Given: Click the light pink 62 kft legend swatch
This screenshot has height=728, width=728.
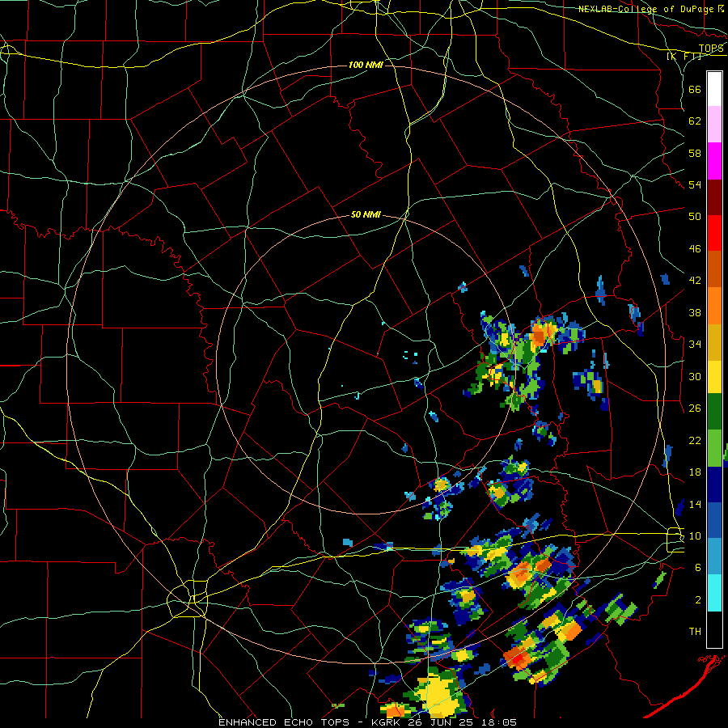Looking at the screenshot, I should pyautogui.click(x=714, y=124).
